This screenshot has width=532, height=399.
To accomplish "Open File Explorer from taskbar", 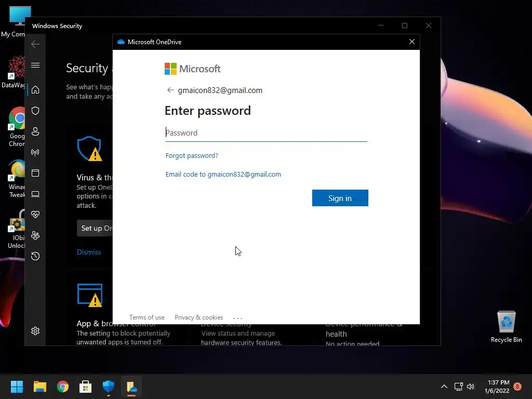I will 39,387.
